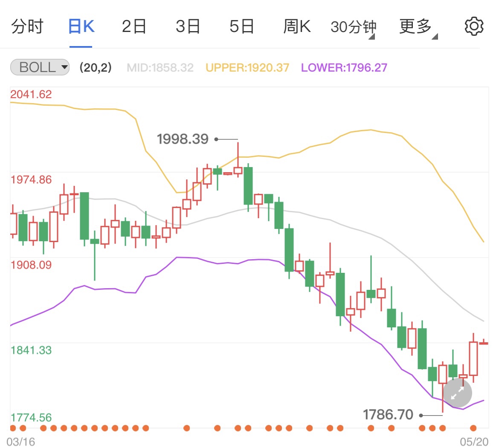Tap the fullscreen expand circle button

point(458,393)
